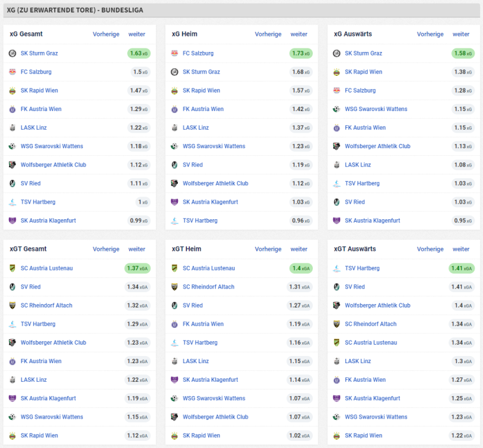
Task: Click SK Sturm Graz crest in xG Gesamt
Action: click(12, 53)
